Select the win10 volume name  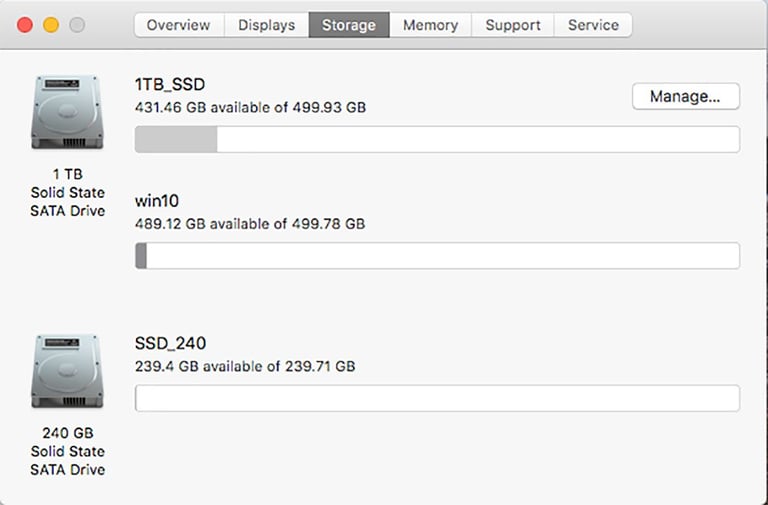[157, 201]
